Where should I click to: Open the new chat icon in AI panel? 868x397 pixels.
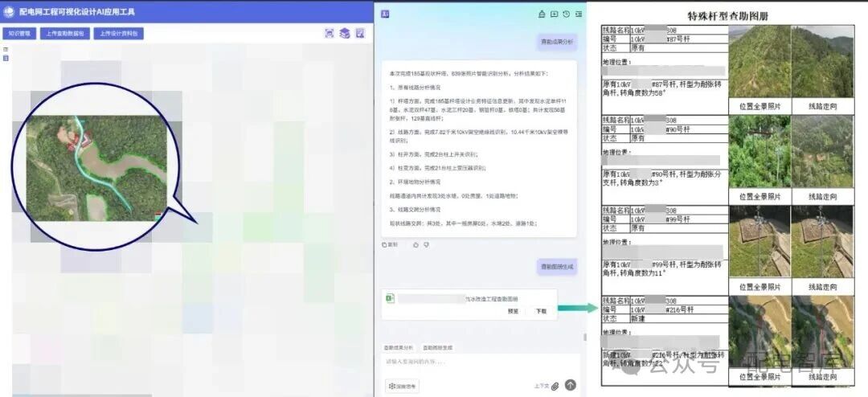pyautogui.click(x=554, y=14)
